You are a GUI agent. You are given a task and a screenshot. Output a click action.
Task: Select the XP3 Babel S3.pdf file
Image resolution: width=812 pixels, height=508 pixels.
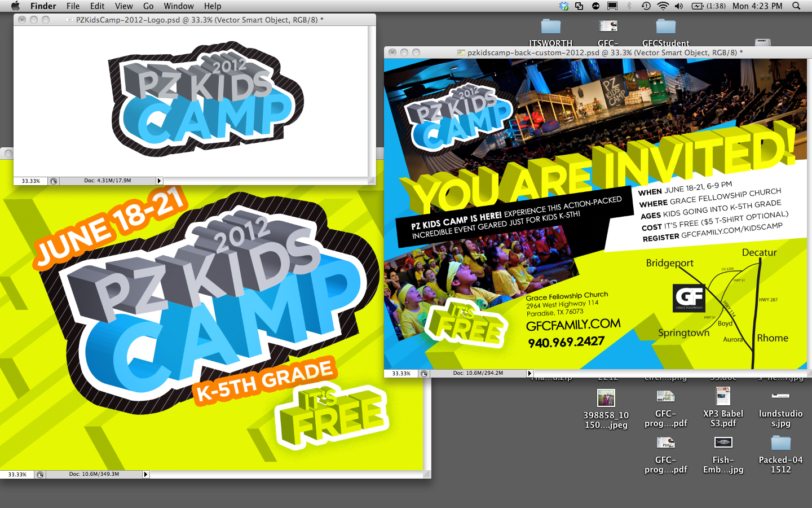(x=723, y=397)
